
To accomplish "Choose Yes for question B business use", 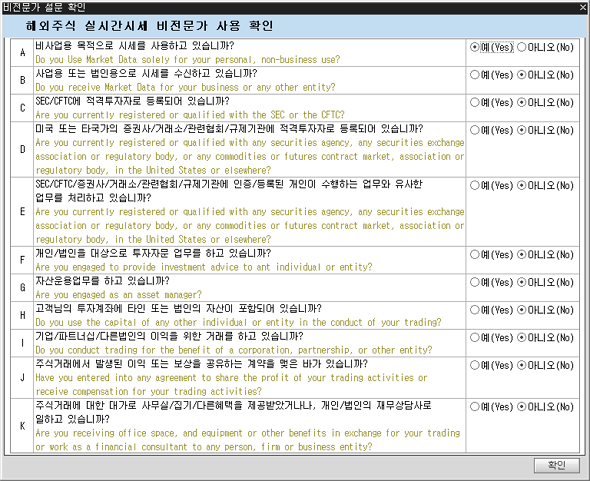I will (491, 75).
